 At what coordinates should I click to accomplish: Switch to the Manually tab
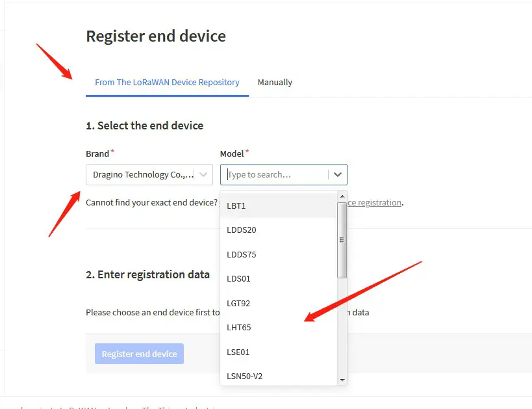click(275, 82)
